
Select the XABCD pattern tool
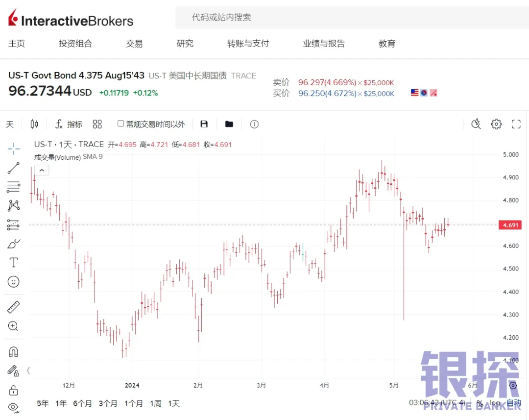tap(14, 206)
